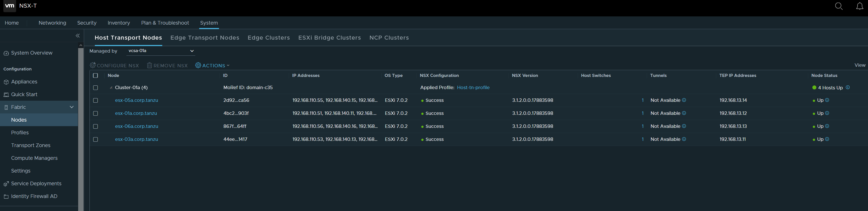
Task: Select Settings in the sidebar
Action: click(21, 171)
